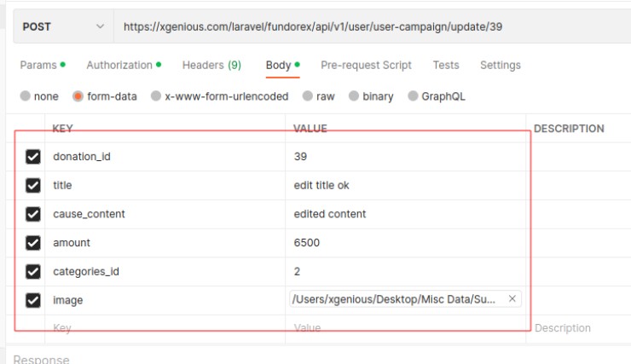The width and height of the screenshot is (631, 364).
Task: Uncheck the image row checkbox
Action: pos(33,300)
